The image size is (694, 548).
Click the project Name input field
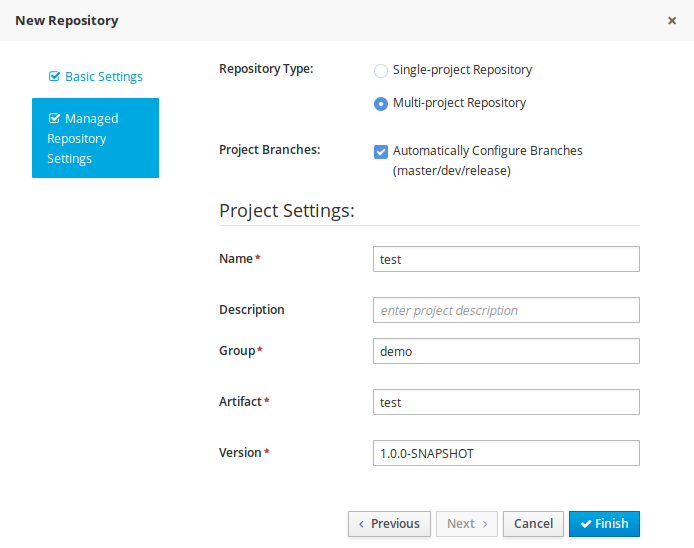[506, 259]
